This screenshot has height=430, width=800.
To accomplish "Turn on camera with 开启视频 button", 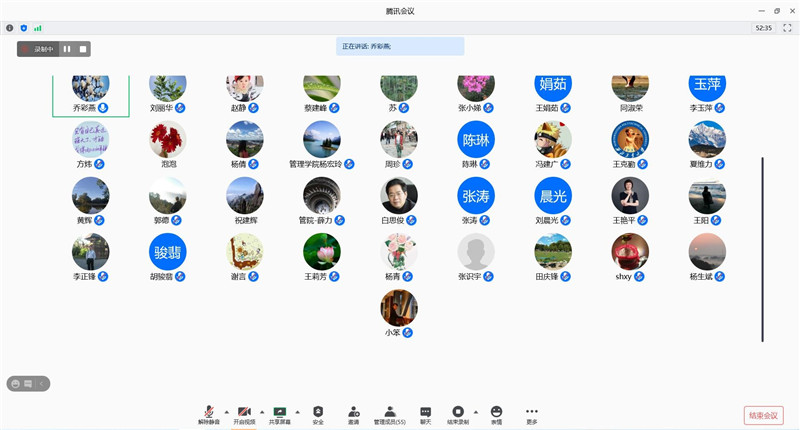I will [x=244, y=413].
